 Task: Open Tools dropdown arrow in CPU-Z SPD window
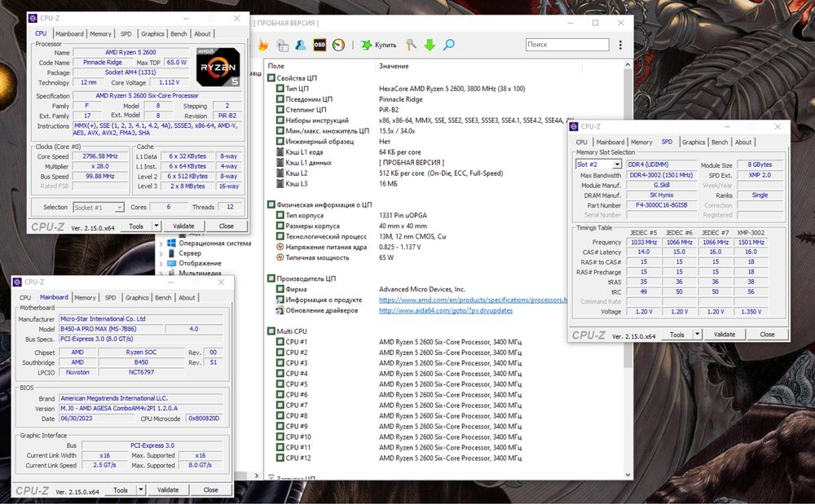click(x=697, y=335)
